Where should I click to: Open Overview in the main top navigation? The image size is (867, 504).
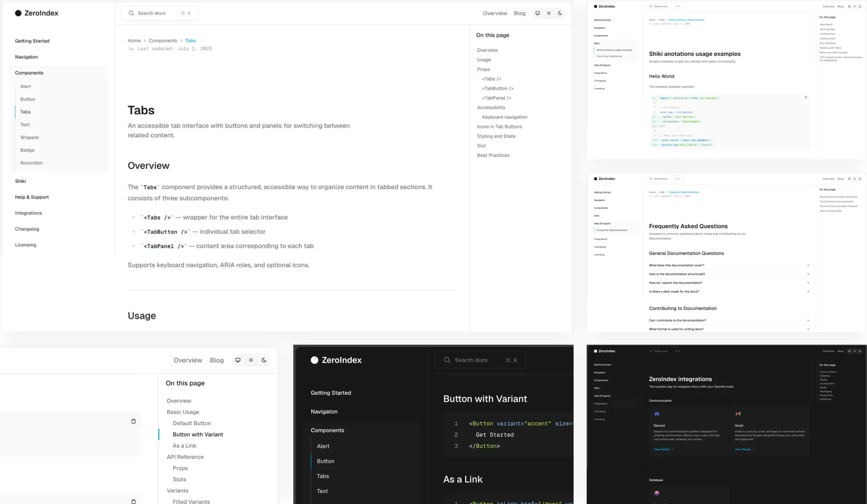pos(495,13)
